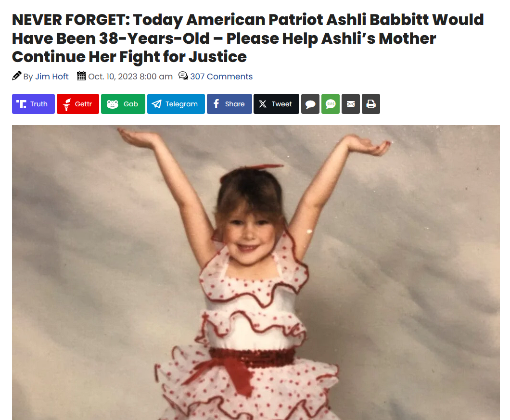Share via green SMS icon
The height and width of the screenshot is (420, 510).
[331, 104]
